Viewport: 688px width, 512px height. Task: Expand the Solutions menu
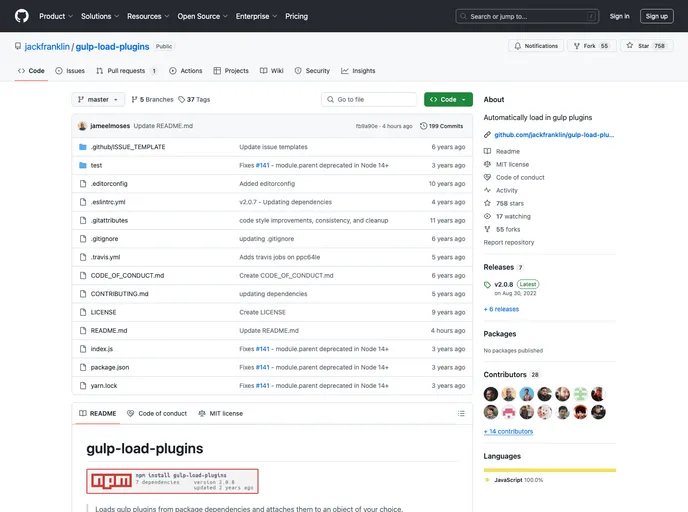click(100, 16)
